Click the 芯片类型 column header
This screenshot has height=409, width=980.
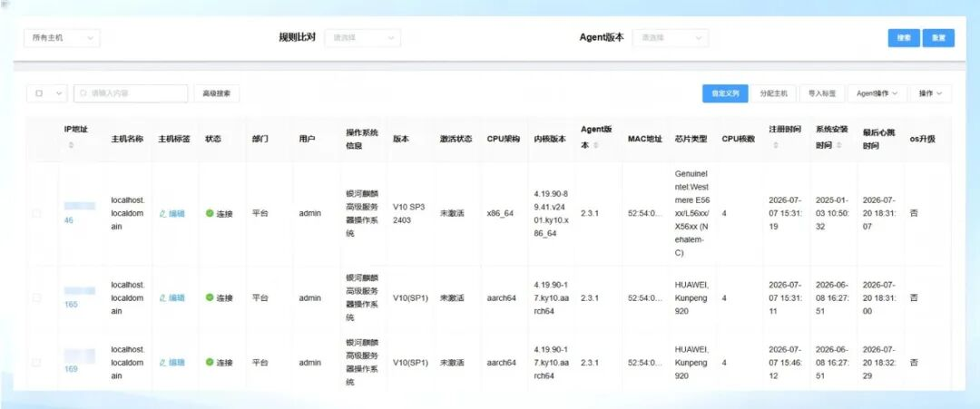[691, 140]
